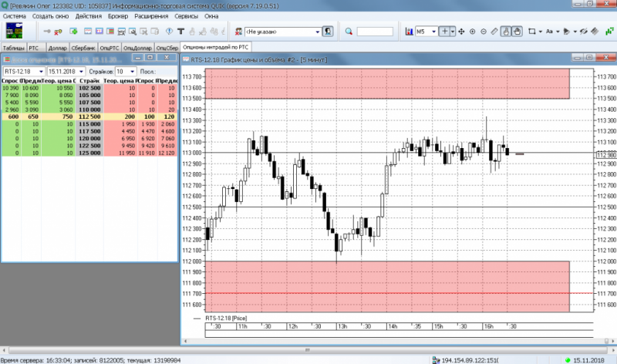
Task: Select the ruler measure tool
Action: pyautogui.click(x=494, y=32)
